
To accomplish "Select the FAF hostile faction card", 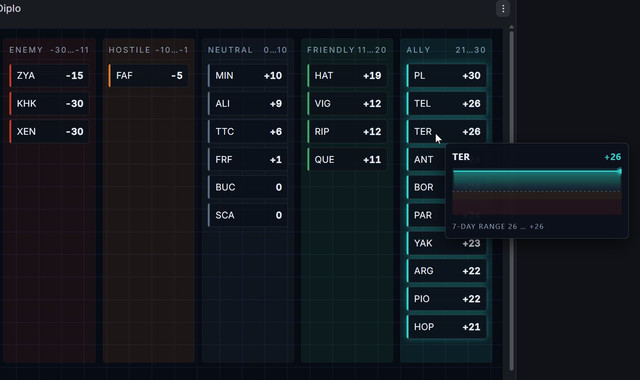I will [x=149, y=76].
